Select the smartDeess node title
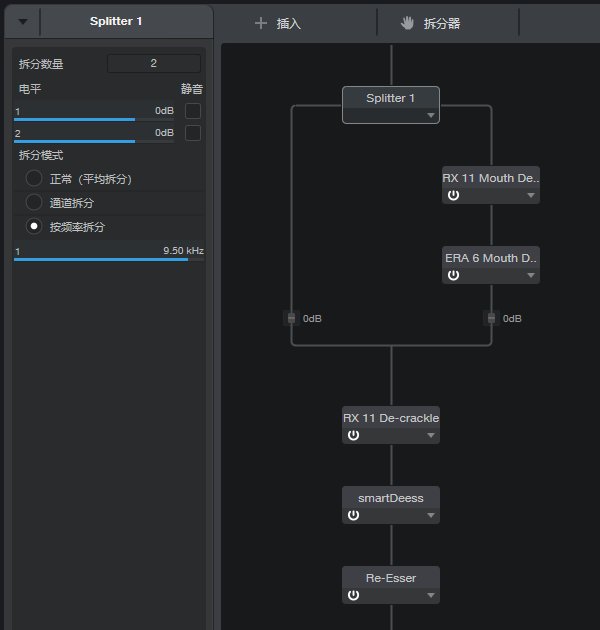Viewport: 600px width, 630px height. pos(391,498)
